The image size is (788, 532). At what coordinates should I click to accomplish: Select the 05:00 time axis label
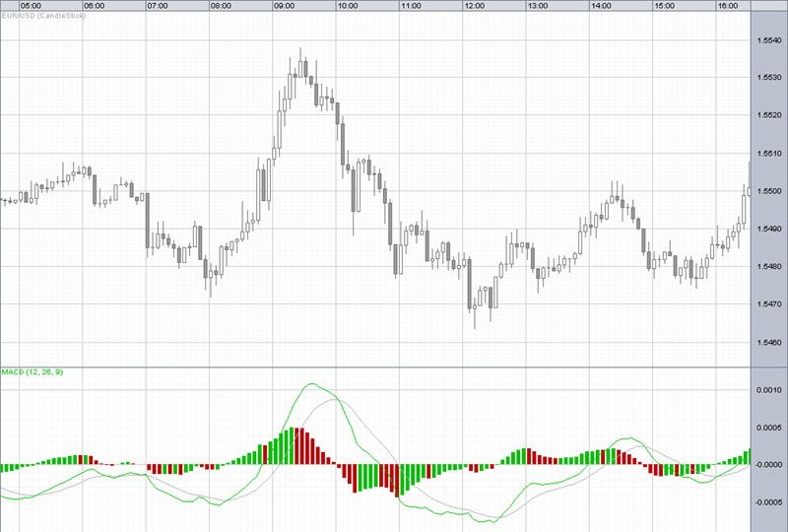(31, 6)
